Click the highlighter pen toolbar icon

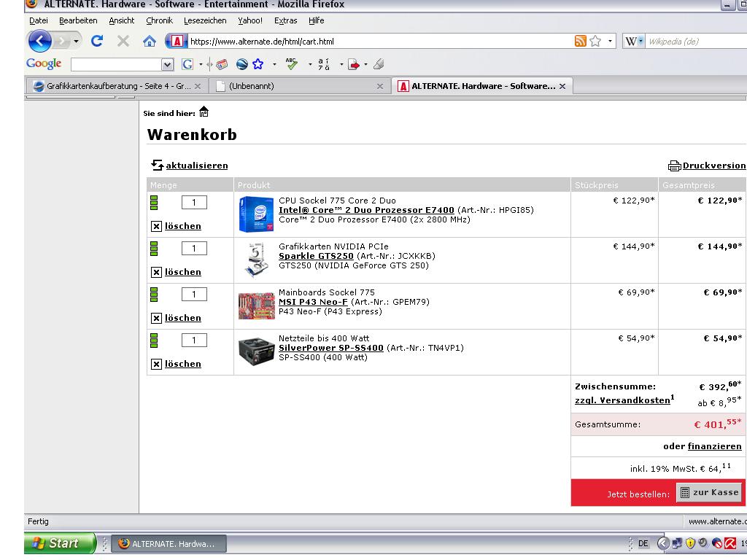[379, 64]
